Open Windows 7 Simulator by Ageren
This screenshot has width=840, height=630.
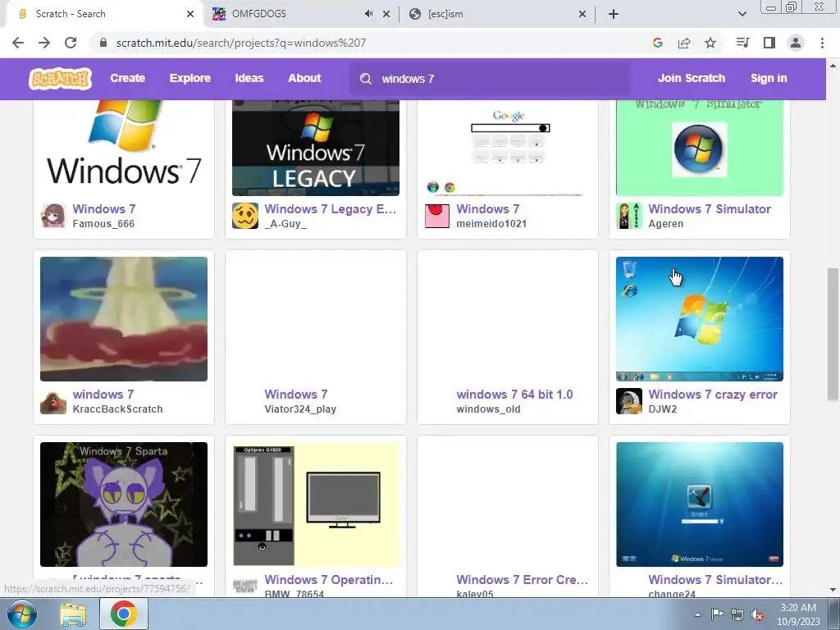[710, 209]
